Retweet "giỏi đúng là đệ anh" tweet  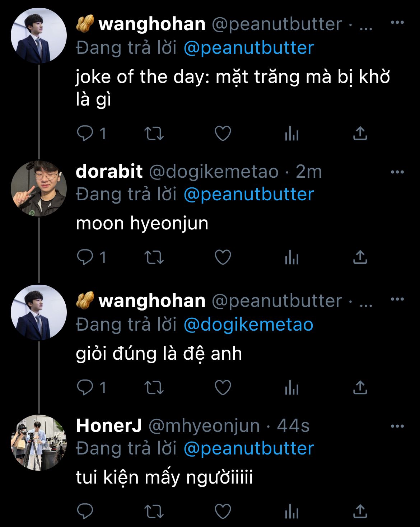click(x=154, y=388)
